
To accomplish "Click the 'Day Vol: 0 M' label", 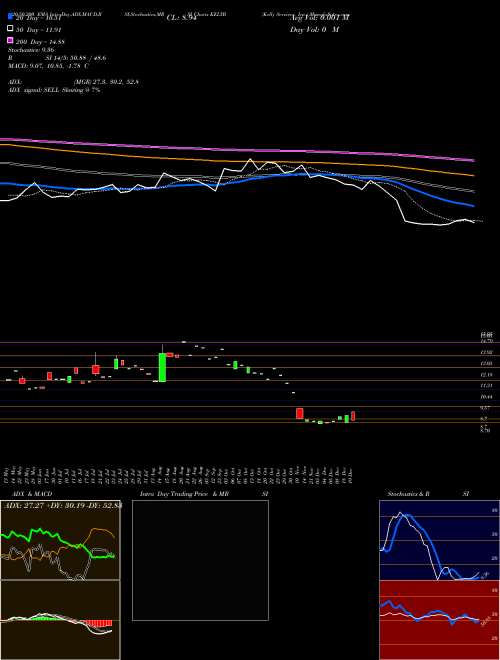I will [x=314, y=30].
